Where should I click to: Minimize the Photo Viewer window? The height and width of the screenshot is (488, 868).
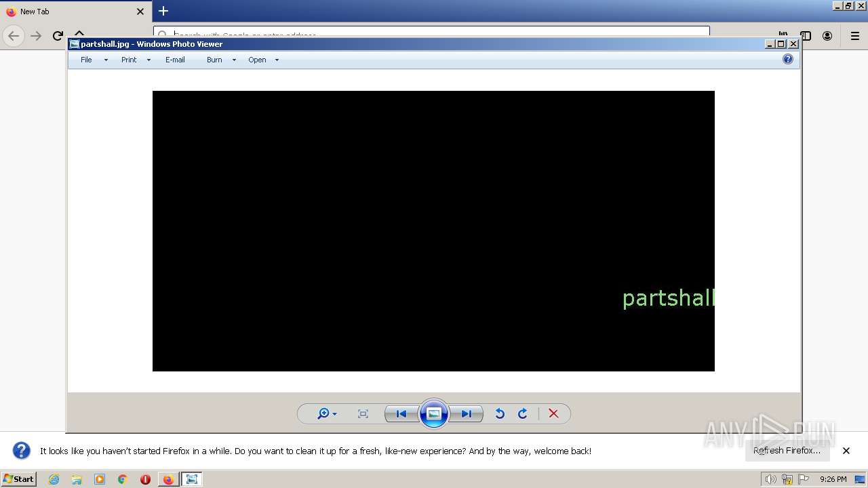pos(770,44)
